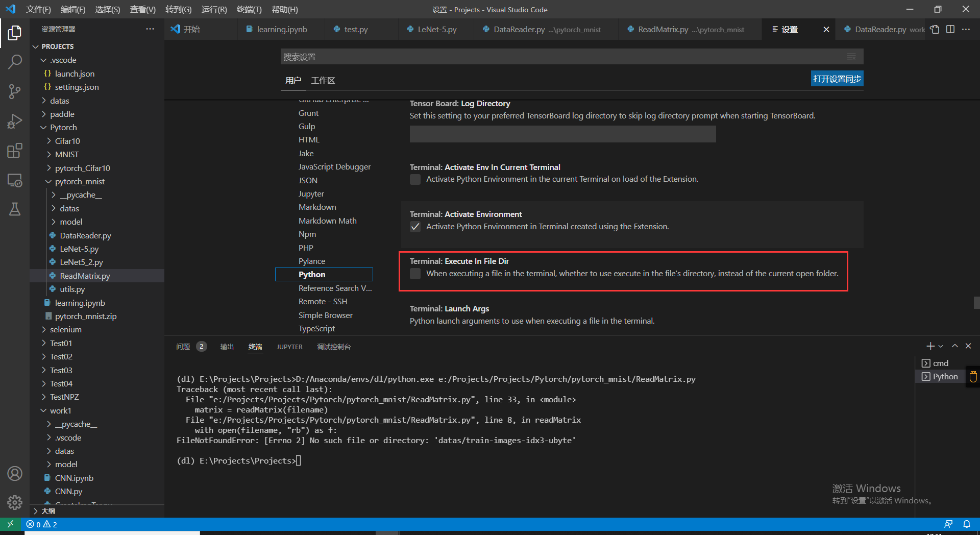The image size is (980, 535).
Task: Open notifications bell in status bar
Action: click(x=967, y=524)
